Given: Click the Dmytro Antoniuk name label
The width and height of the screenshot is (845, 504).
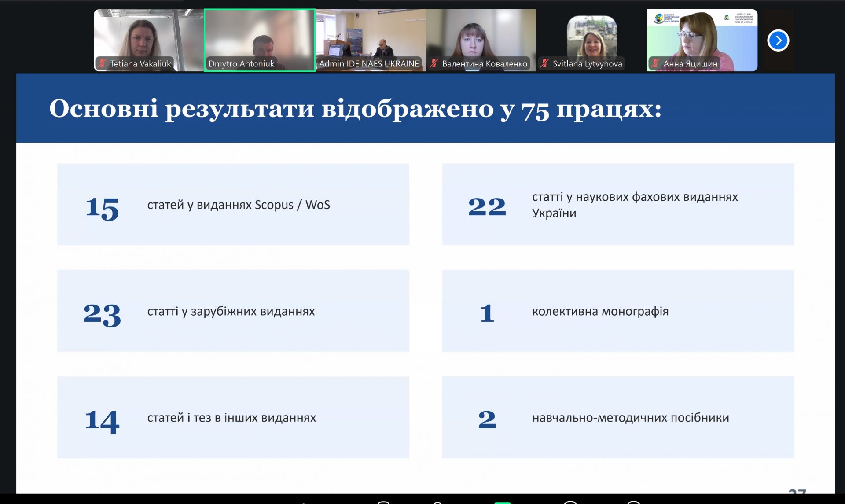Looking at the screenshot, I should (241, 64).
